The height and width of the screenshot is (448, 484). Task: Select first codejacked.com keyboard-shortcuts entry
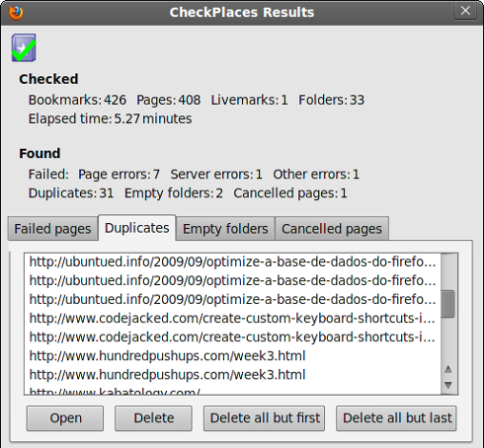(232, 318)
